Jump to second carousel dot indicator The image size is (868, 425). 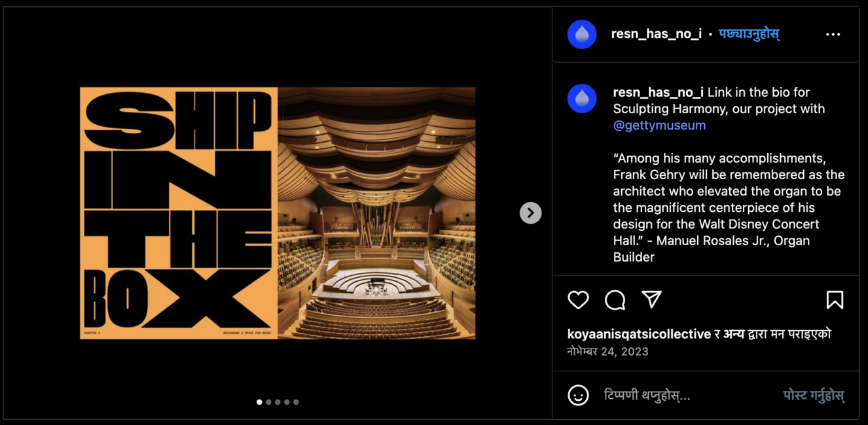point(268,402)
